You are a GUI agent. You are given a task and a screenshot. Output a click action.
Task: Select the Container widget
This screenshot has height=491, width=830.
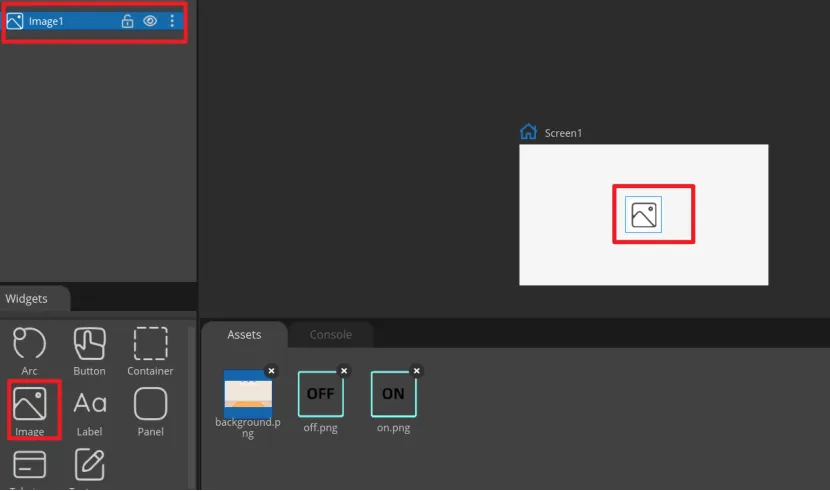coord(150,346)
